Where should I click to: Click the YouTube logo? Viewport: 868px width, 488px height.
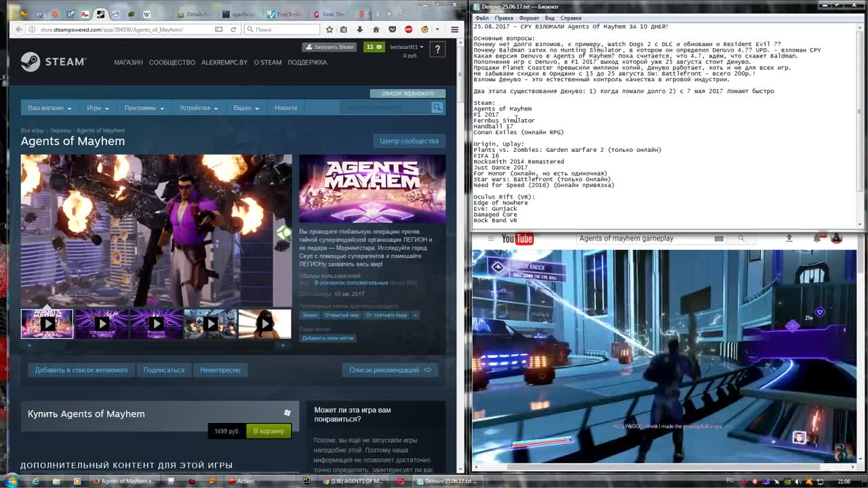point(517,239)
